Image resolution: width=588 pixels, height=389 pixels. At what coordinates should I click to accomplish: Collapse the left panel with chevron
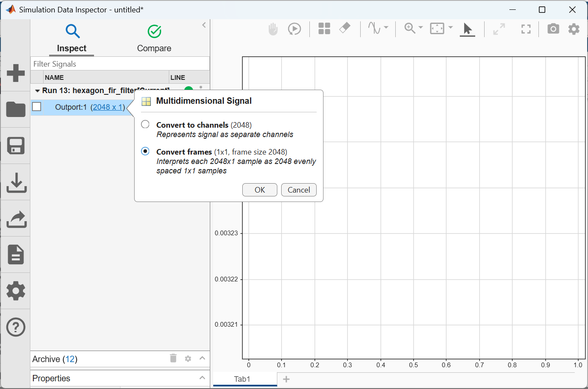click(x=204, y=25)
